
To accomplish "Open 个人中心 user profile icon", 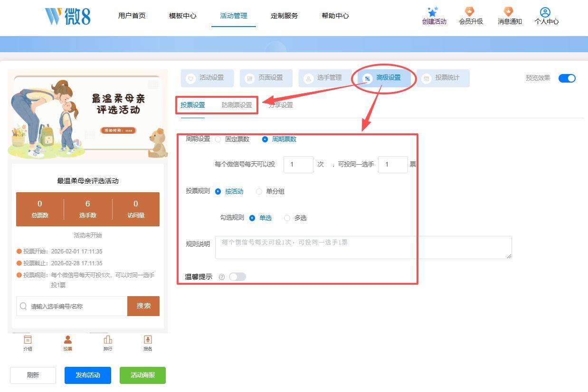I will (x=545, y=12).
